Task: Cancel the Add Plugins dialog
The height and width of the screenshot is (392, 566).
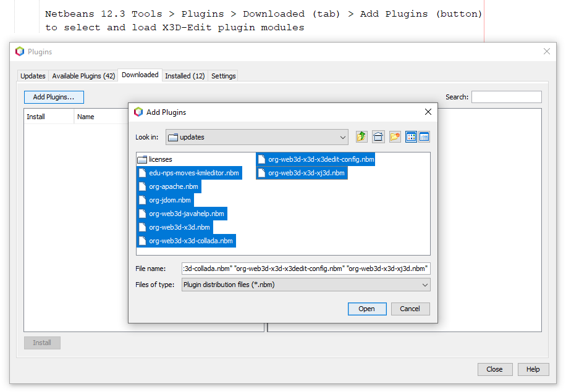Action: [x=410, y=309]
